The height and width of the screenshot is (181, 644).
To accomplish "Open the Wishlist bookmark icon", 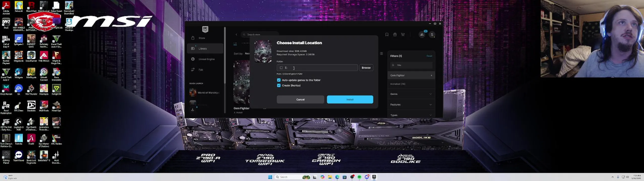I will 387,34.
